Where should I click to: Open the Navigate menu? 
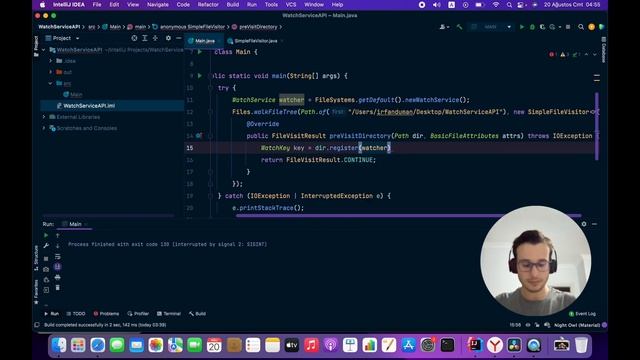point(158,4)
